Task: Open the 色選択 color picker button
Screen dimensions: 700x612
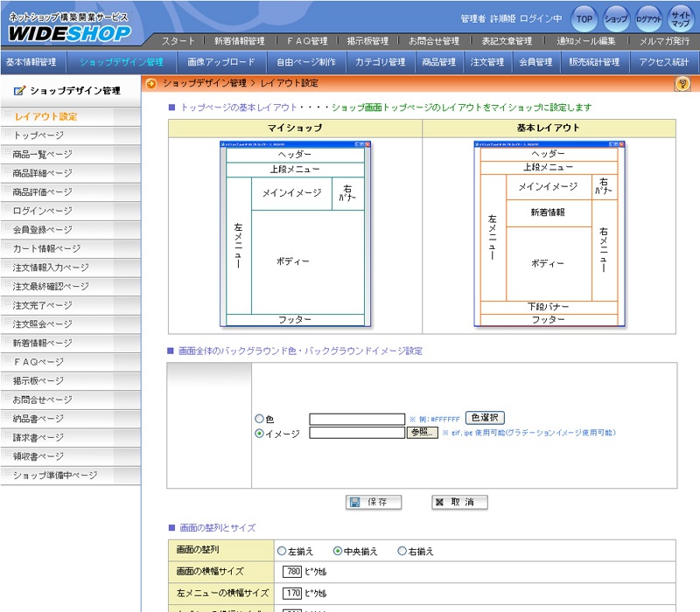Action: (485, 418)
